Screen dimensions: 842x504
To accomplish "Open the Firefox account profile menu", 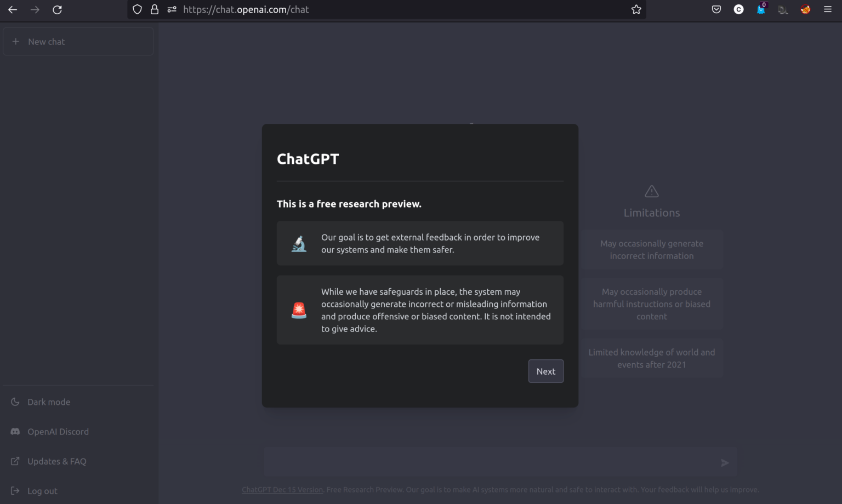I will click(x=805, y=9).
